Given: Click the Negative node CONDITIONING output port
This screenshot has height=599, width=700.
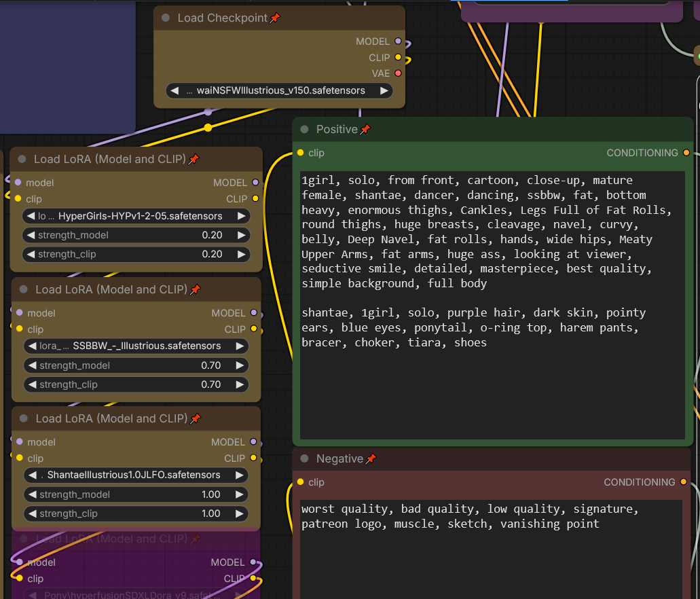Looking at the screenshot, I should point(684,482).
